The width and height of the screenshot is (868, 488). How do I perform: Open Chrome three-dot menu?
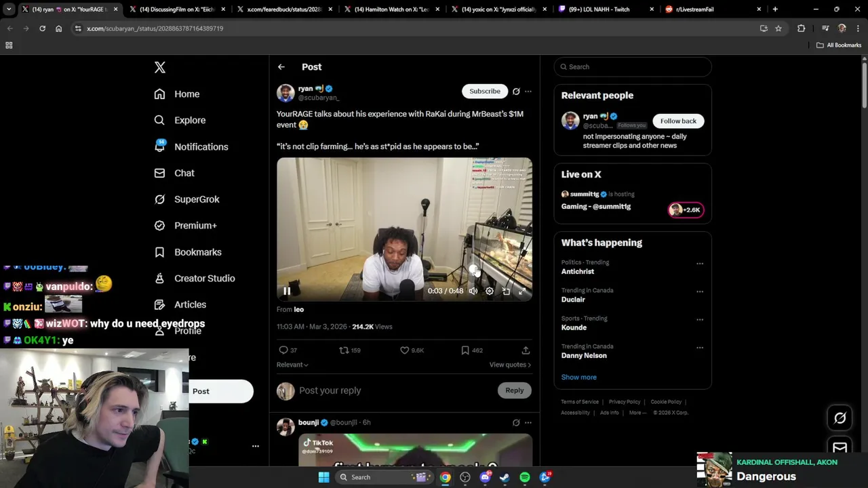click(858, 28)
